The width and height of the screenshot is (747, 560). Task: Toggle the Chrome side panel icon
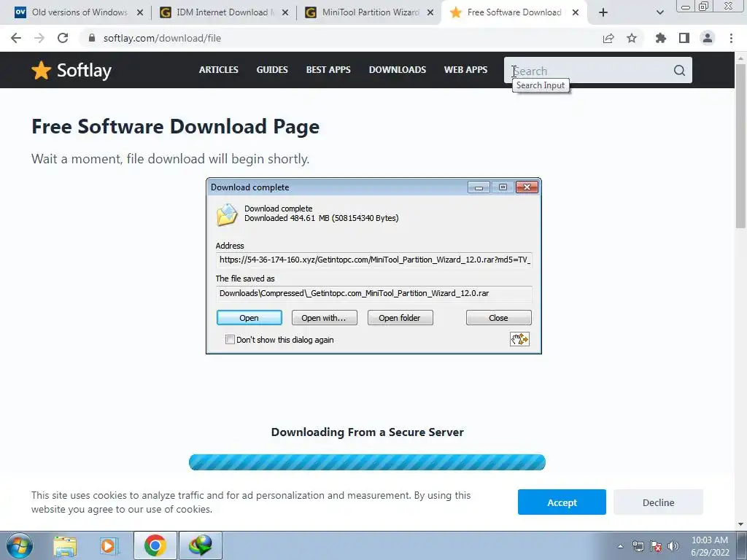pyautogui.click(x=684, y=38)
